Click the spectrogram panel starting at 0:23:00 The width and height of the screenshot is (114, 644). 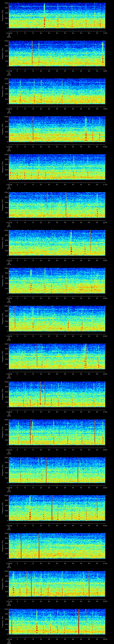[57, 280]
